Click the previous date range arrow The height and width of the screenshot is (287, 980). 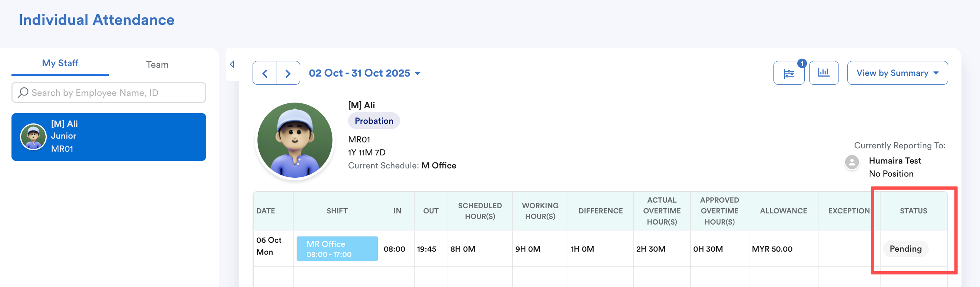click(264, 73)
